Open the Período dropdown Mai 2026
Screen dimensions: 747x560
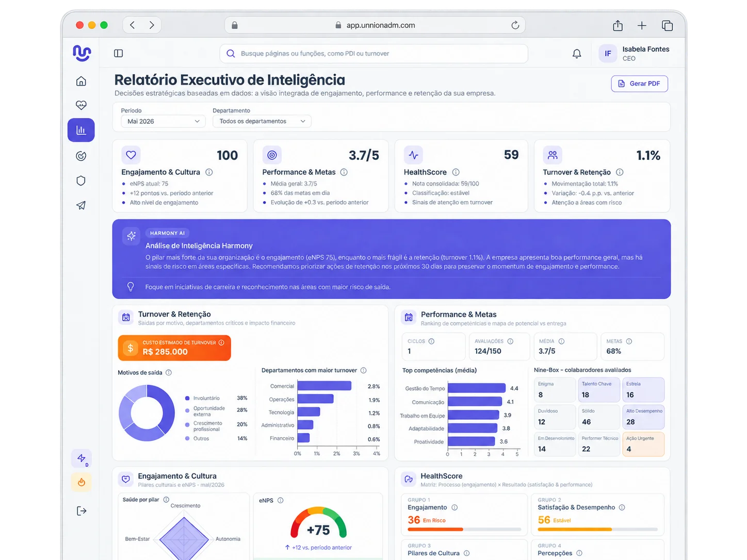pos(163,121)
